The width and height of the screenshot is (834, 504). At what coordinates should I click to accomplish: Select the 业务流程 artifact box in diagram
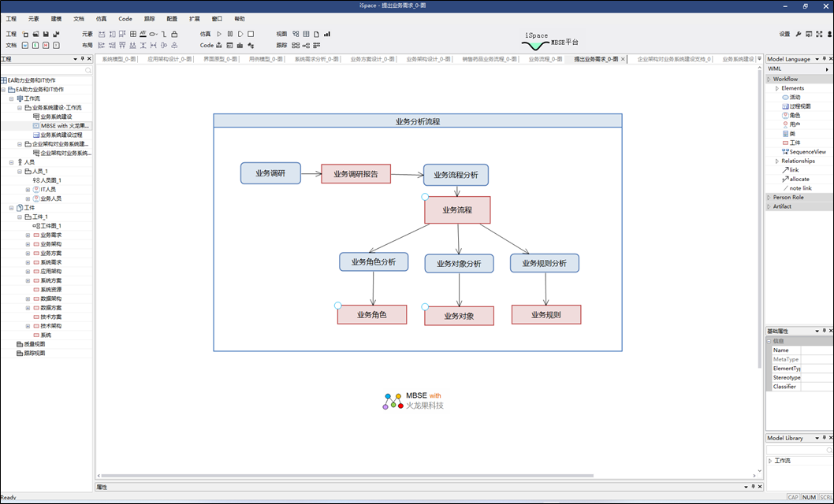pos(457,210)
